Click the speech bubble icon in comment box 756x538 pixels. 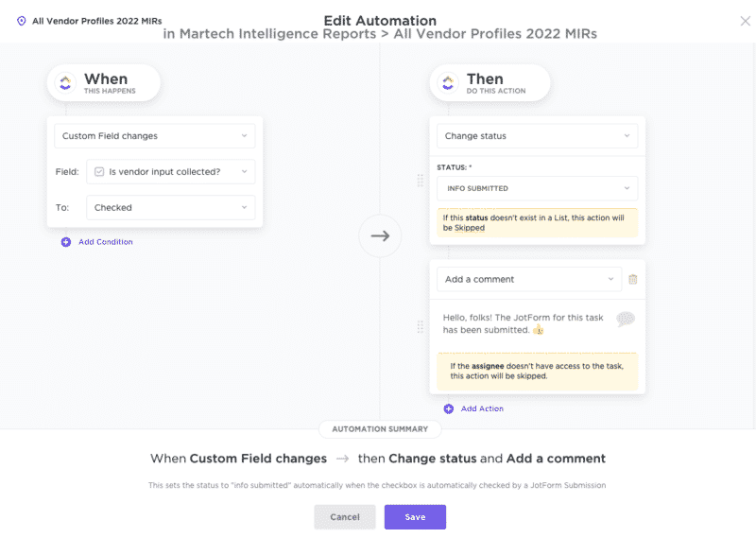coord(625,320)
